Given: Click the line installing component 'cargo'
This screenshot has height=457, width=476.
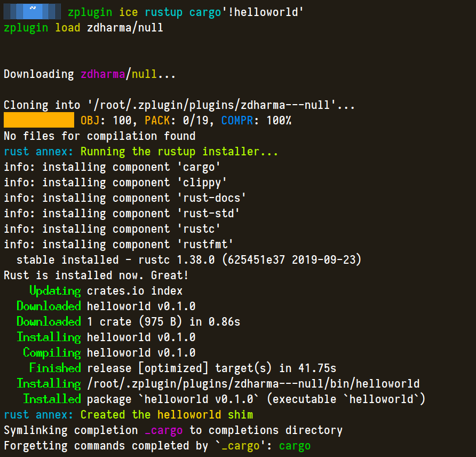Looking at the screenshot, I should point(112,167).
